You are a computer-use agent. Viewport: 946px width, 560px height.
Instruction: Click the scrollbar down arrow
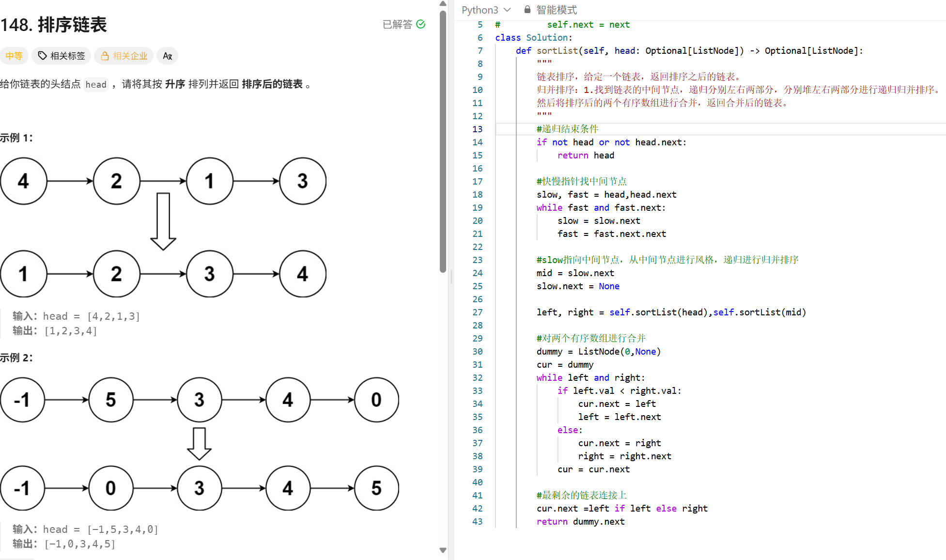443,550
